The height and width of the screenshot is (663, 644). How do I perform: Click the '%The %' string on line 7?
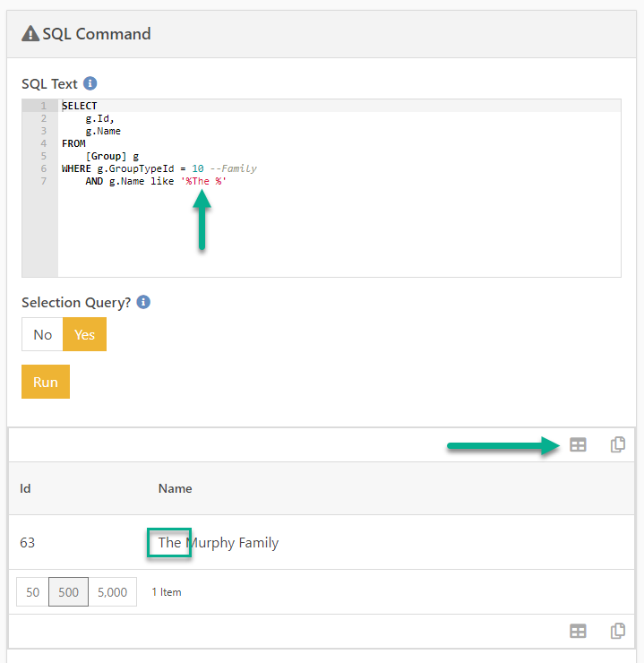tap(203, 181)
